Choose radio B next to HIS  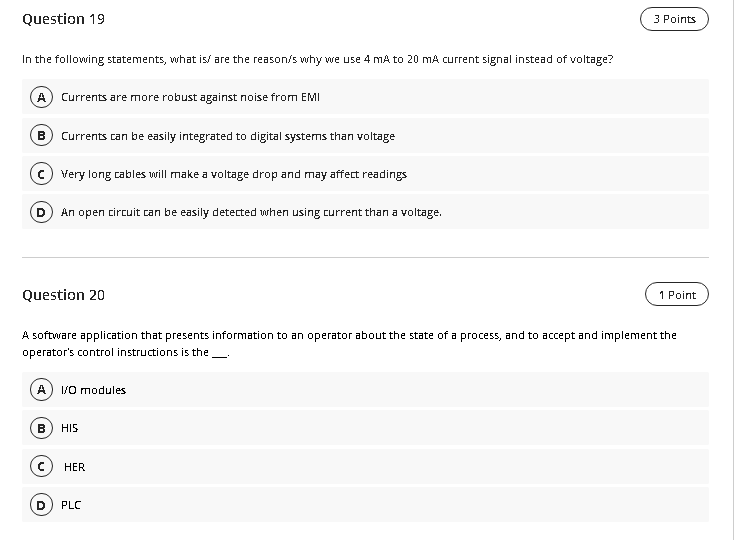point(41,428)
